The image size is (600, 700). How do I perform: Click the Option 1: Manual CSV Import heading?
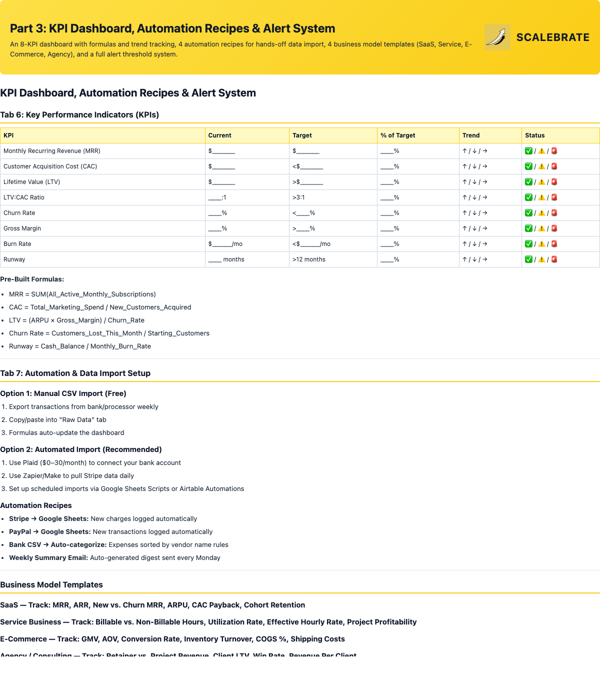point(63,393)
